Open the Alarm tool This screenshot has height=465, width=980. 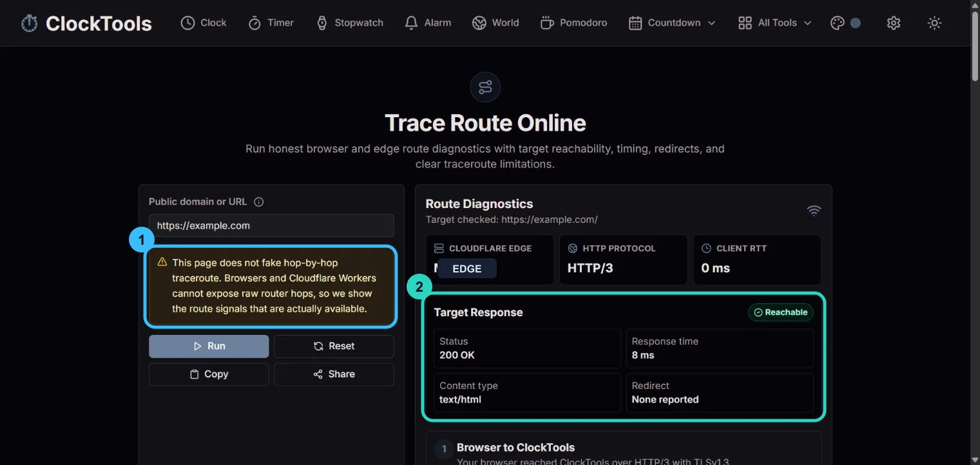428,23
